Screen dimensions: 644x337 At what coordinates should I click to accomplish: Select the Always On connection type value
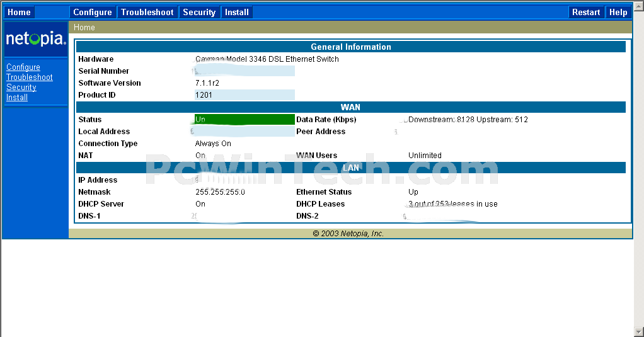(213, 143)
